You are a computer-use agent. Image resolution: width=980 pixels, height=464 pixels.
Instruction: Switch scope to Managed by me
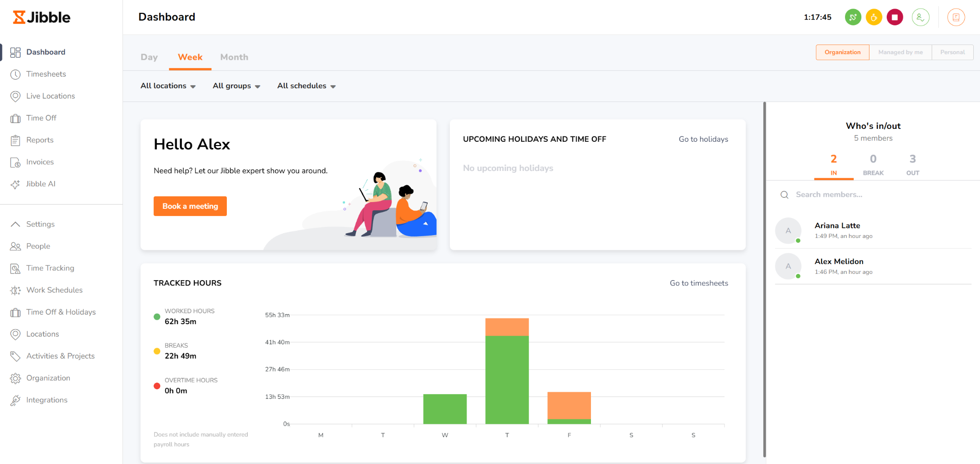[901, 52]
